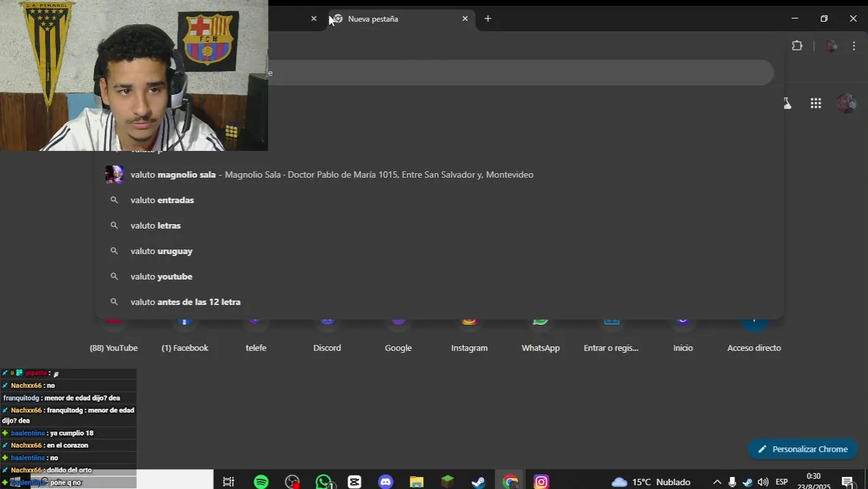Open the Chrome extensions puzzle icon

coord(797,46)
